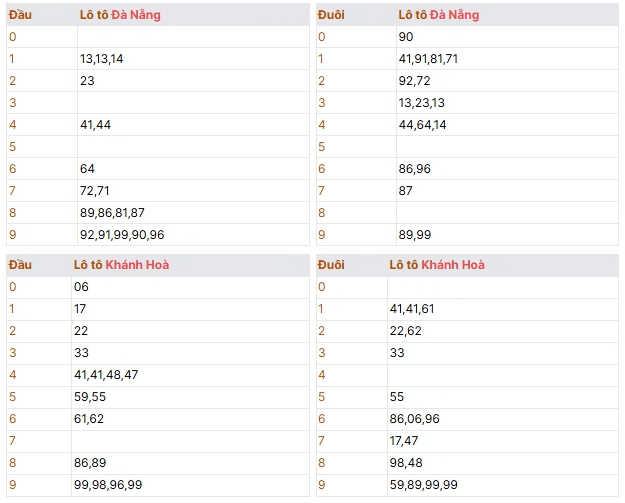Click cell 61,62 in Khánh Hoà Đầu table

click(x=191, y=419)
